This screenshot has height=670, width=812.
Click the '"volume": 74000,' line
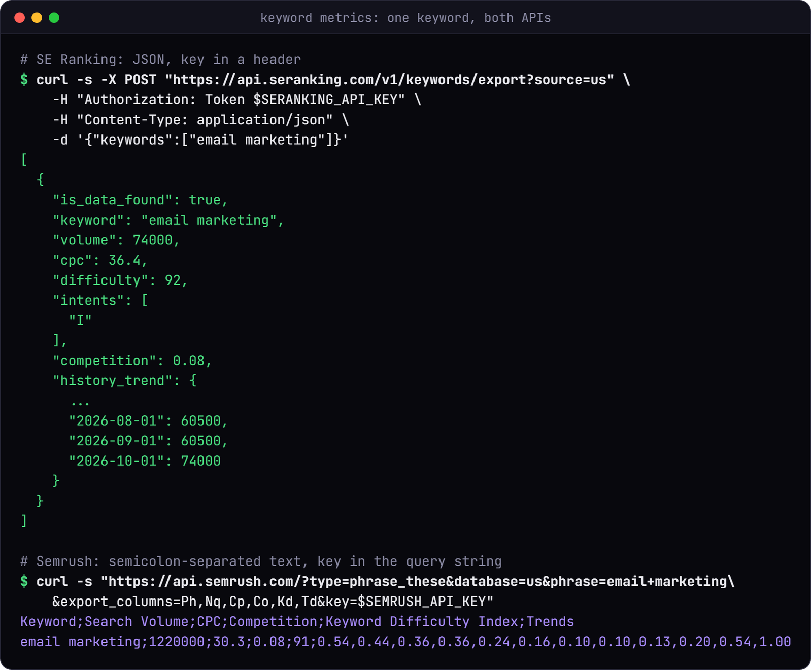[116, 240]
